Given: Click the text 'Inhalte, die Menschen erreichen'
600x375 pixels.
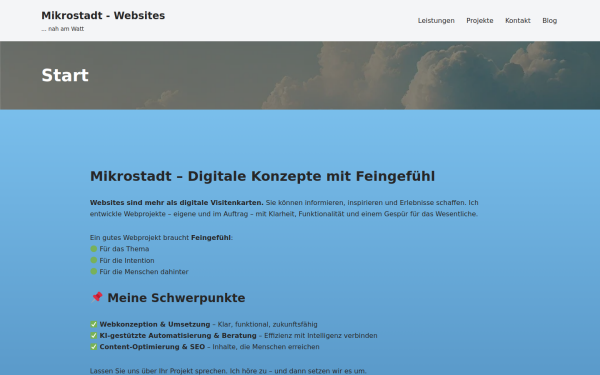Looking at the screenshot, I should click(x=266, y=347).
